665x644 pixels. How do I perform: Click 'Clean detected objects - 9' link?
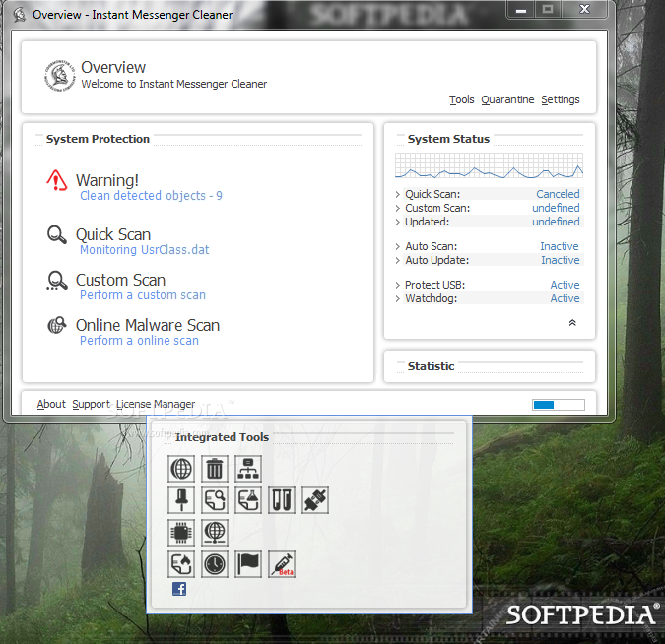[x=151, y=196]
